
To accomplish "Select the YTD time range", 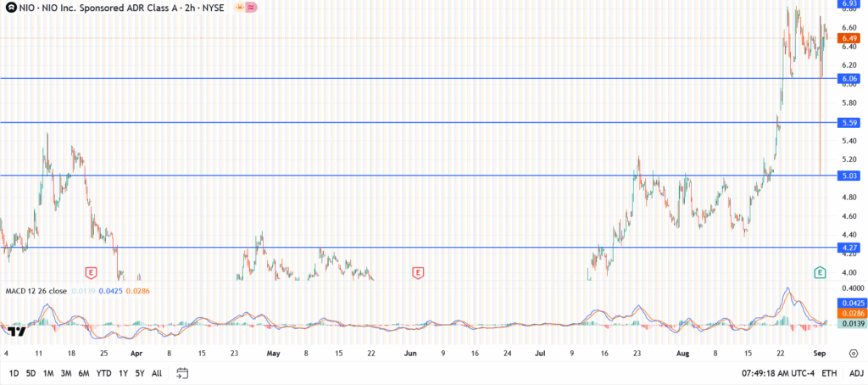I will tap(103, 373).
